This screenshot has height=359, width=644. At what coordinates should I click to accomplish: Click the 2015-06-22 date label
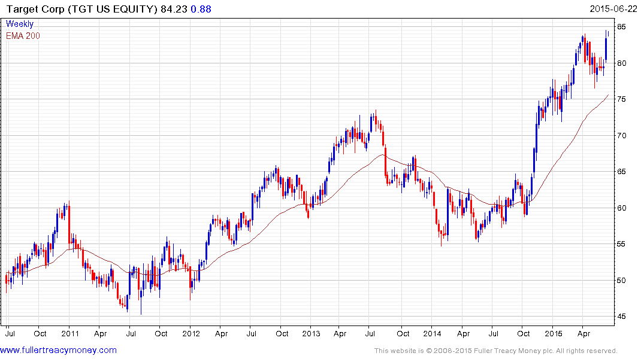pos(613,8)
